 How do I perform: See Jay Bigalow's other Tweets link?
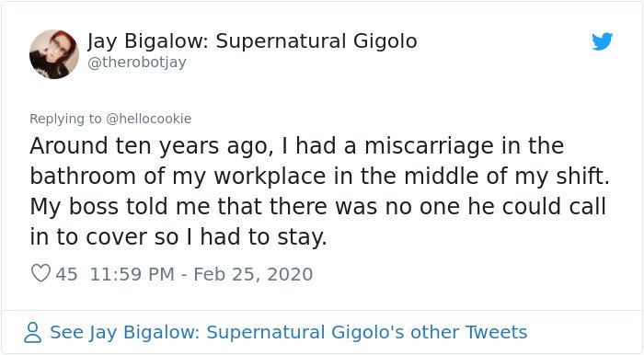click(288, 332)
